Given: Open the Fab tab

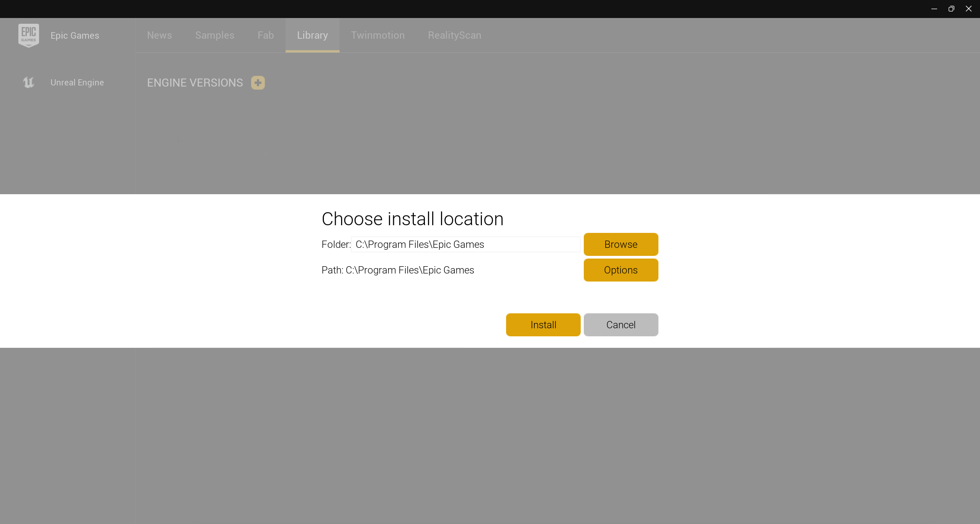Looking at the screenshot, I should coord(266,35).
